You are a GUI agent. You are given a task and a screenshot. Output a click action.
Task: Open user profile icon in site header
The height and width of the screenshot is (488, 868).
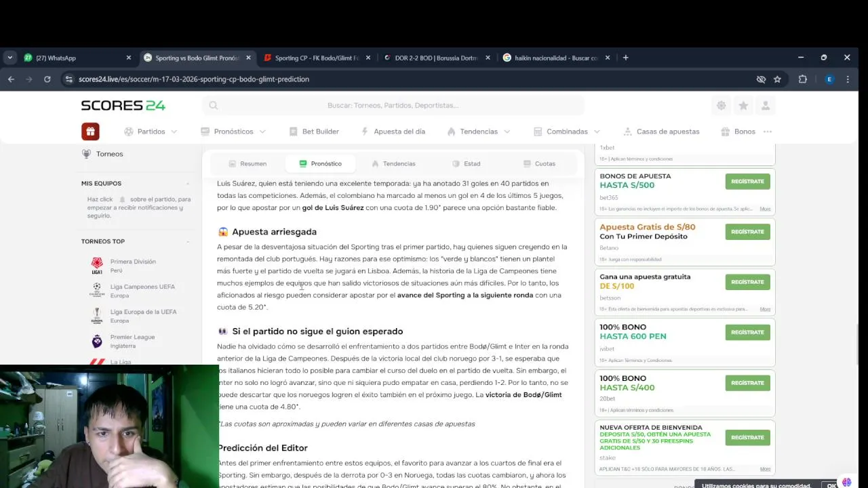point(766,106)
